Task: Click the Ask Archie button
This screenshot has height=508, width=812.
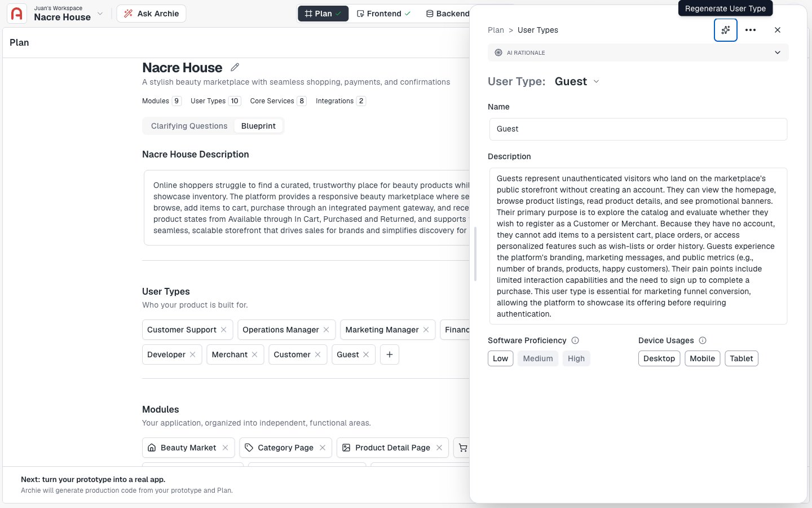Action: pyautogui.click(x=151, y=14)
